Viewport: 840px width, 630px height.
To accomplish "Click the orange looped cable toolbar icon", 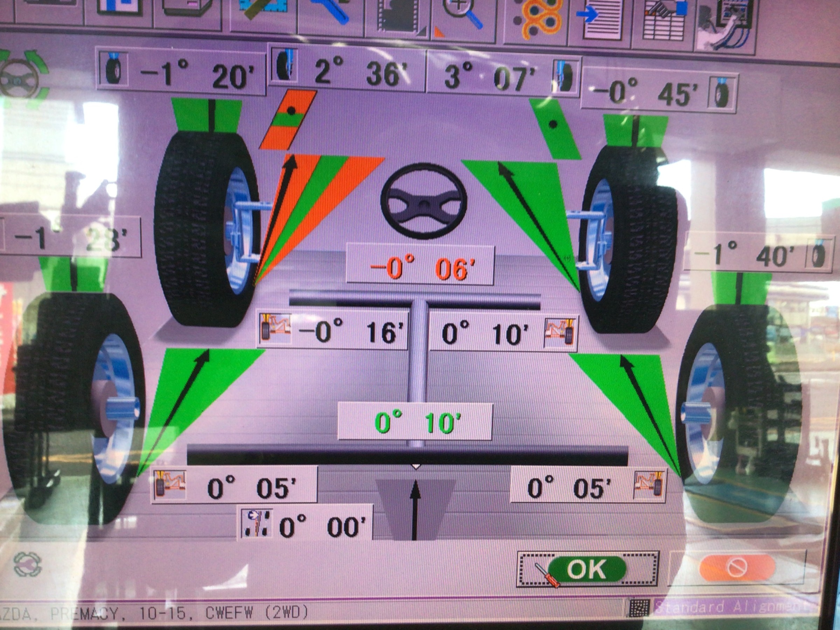I will [x=539, y=19].
